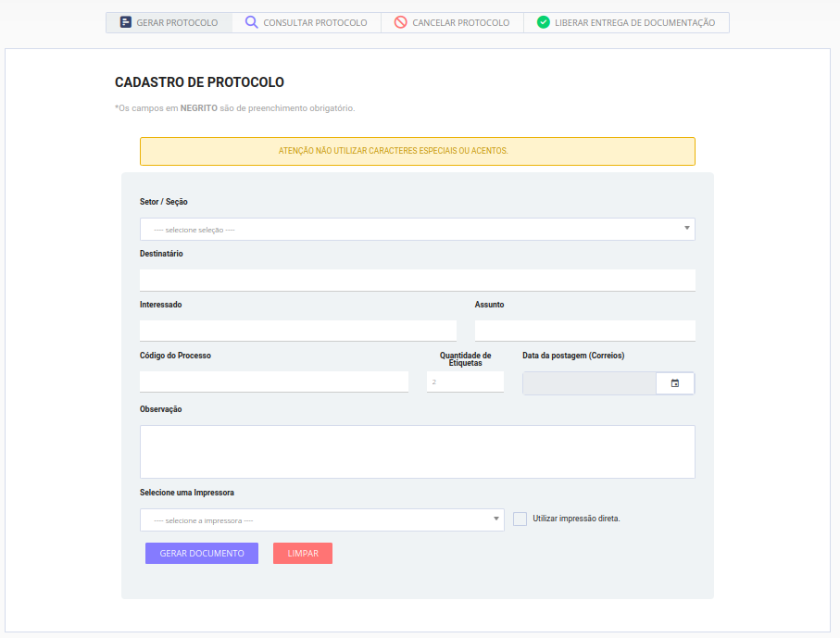Click the Setor / Seção dropdown arrow
Screen dimensions: 840x638
pyautogui.click(x=686, y=228)
